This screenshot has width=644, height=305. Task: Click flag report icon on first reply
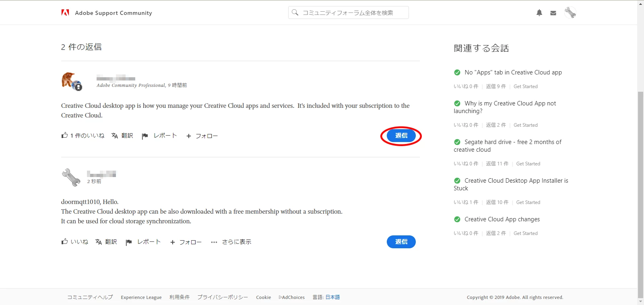pyautogui.click(x=145, y=136)
